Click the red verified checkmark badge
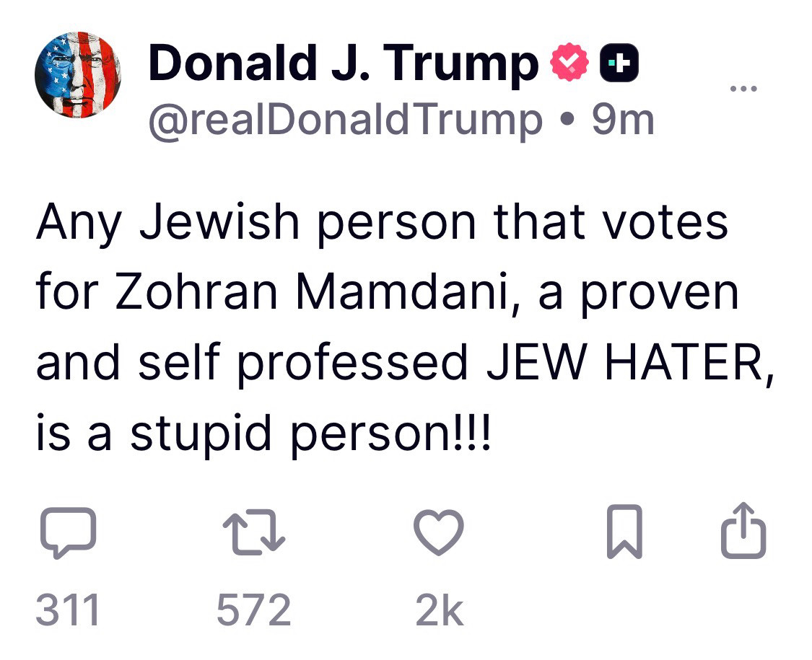Screen dimensions: 812x660 tap(569, 63)
